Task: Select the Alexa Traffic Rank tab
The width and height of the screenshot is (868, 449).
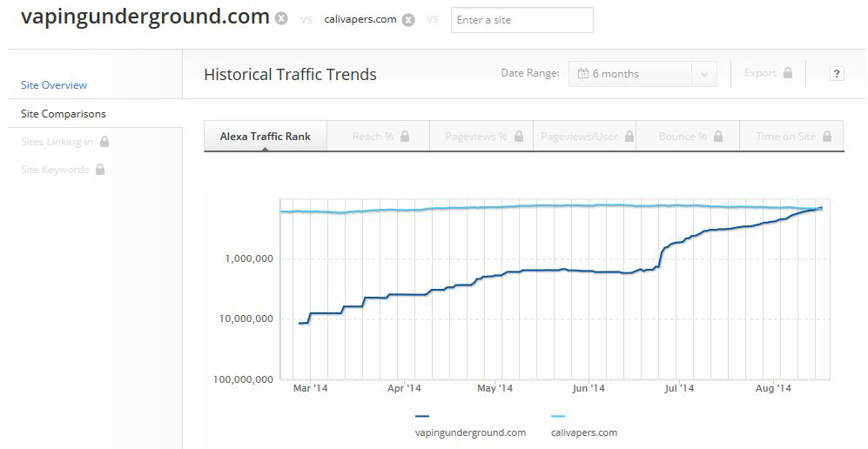Action: 265,137
